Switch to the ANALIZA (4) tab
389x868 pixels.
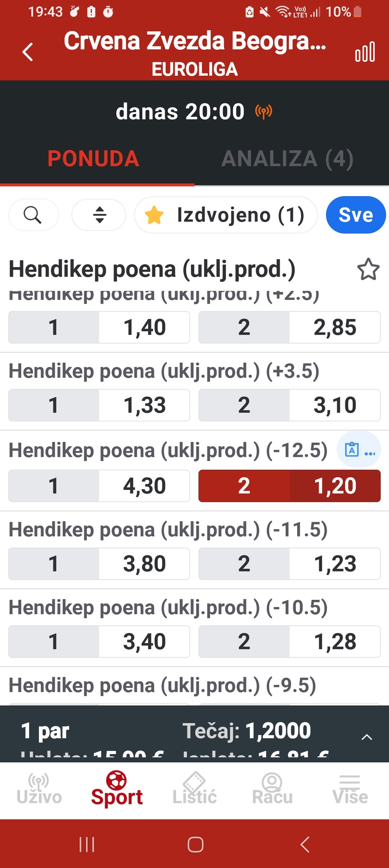[287, 159]
